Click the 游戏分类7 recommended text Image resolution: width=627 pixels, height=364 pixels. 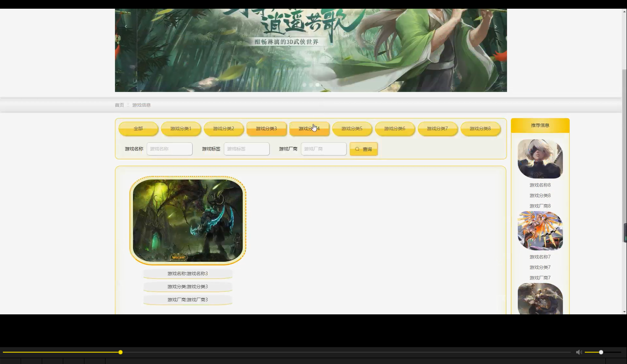[x=540, y=267]
